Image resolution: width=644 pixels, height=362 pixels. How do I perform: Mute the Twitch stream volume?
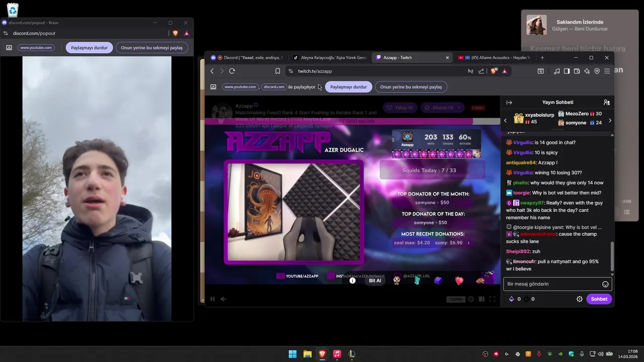[x=223, y=299]
